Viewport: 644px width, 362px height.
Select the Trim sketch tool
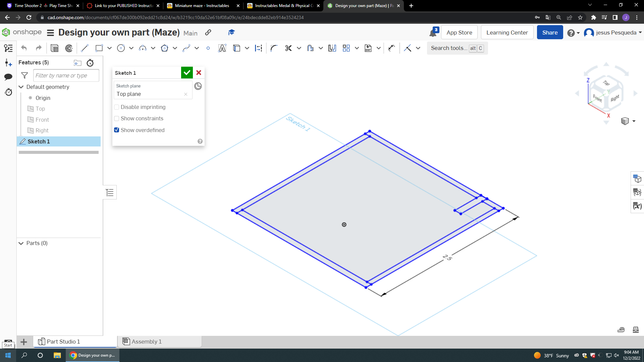click(288, 48)
